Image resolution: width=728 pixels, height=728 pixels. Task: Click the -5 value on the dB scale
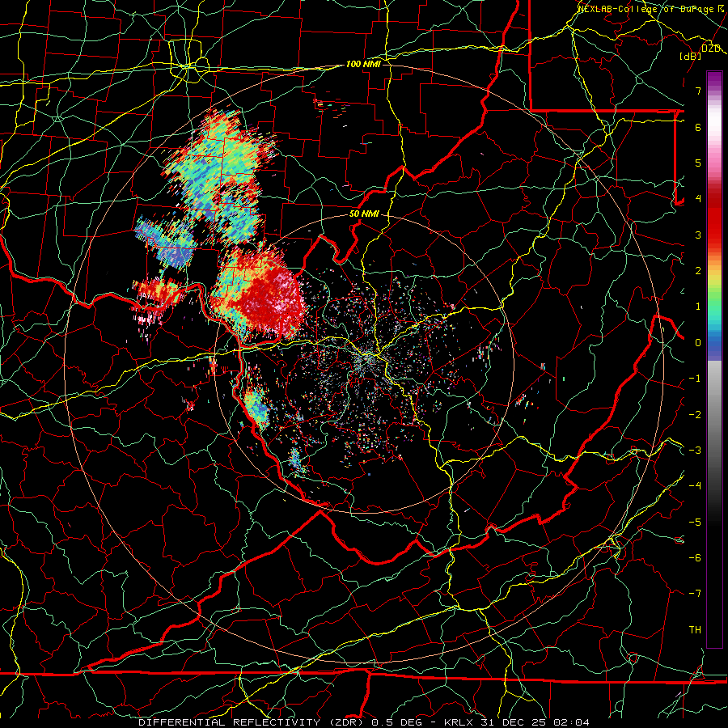(695, 523)
